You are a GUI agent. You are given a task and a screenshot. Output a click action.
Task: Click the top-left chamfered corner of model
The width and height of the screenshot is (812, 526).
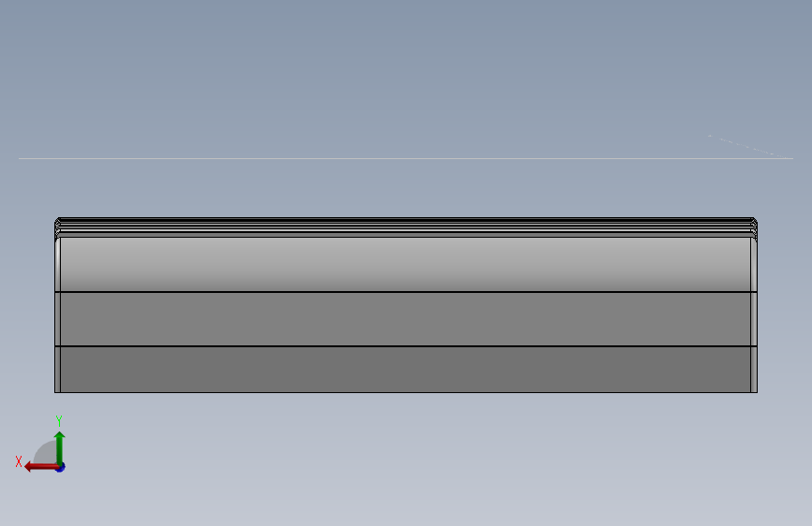[57, 221]
